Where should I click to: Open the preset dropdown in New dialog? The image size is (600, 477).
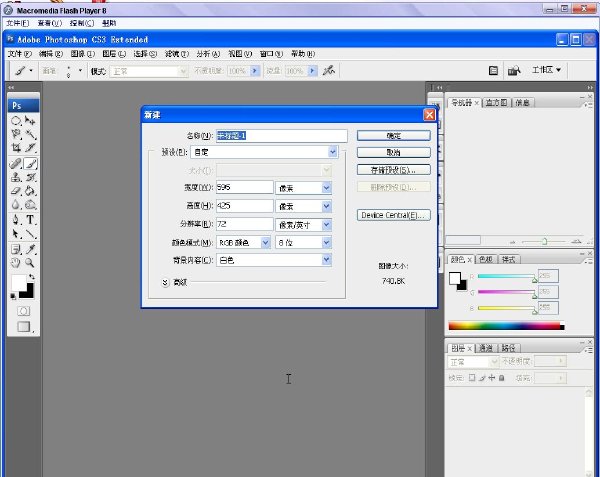click(333, 152)
